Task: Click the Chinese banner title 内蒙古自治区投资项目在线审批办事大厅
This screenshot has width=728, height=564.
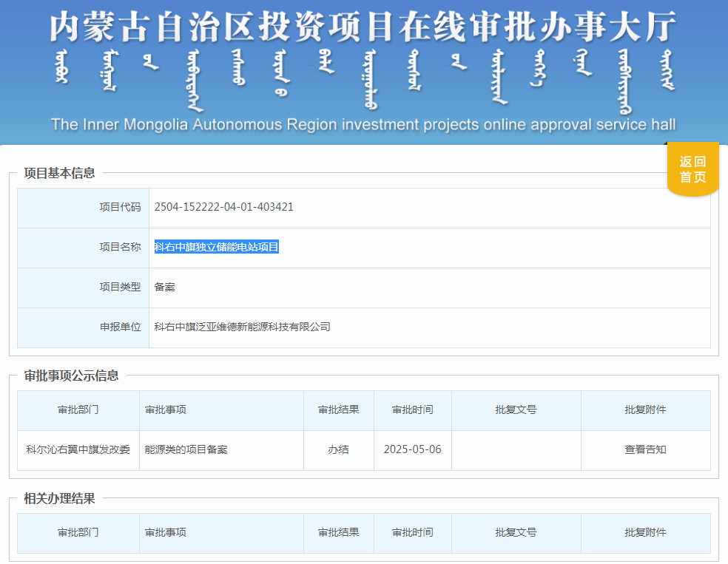Action: 363,28
